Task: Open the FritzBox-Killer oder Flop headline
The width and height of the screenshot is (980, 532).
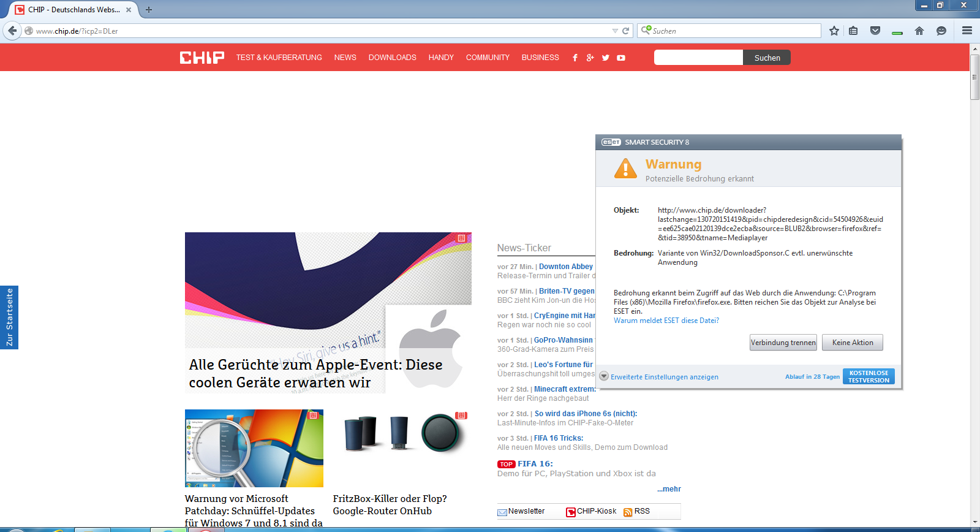Action: (x=390, y=505)
